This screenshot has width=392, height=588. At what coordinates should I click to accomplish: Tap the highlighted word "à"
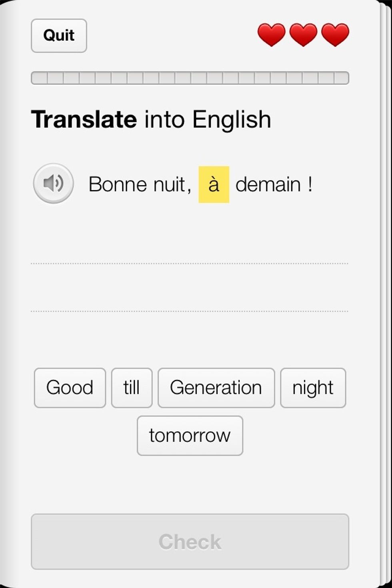click(x=214, y=184)
